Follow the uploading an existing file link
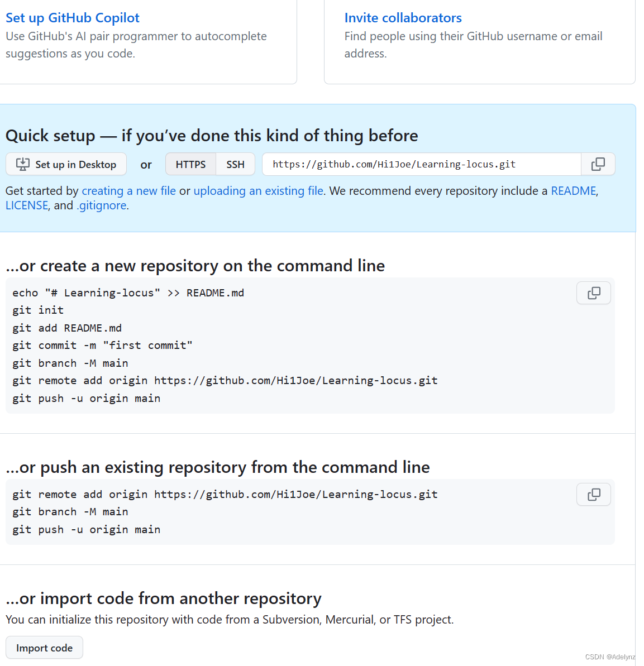Viewport: 644px width, 666px height. 258,191
